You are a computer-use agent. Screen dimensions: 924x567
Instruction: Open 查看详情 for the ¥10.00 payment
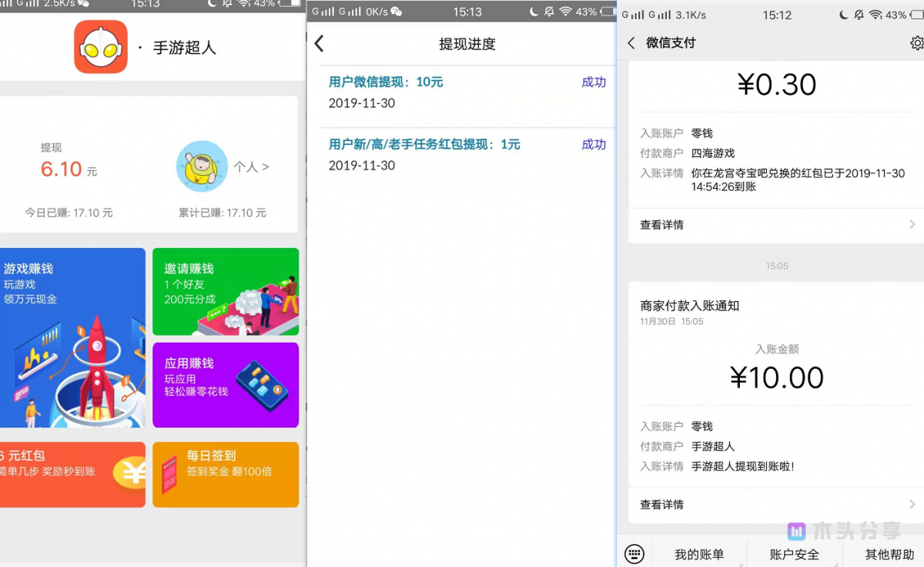click(776, 505)
